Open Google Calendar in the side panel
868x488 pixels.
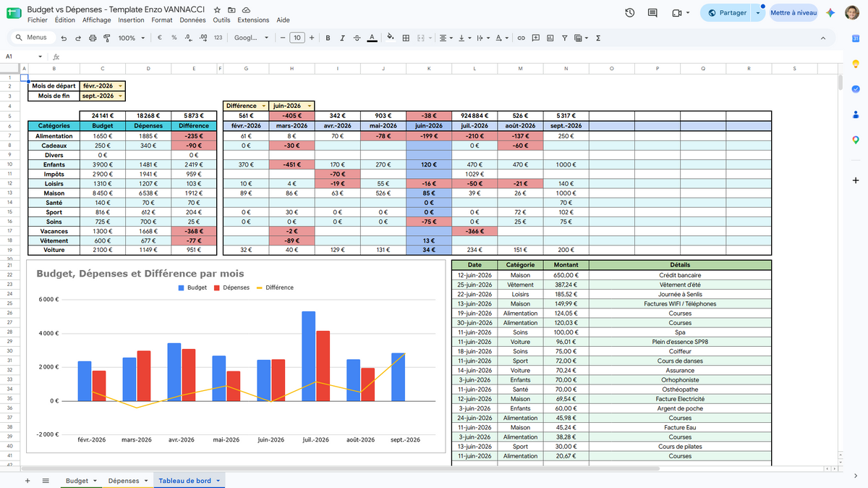[855, 38]
